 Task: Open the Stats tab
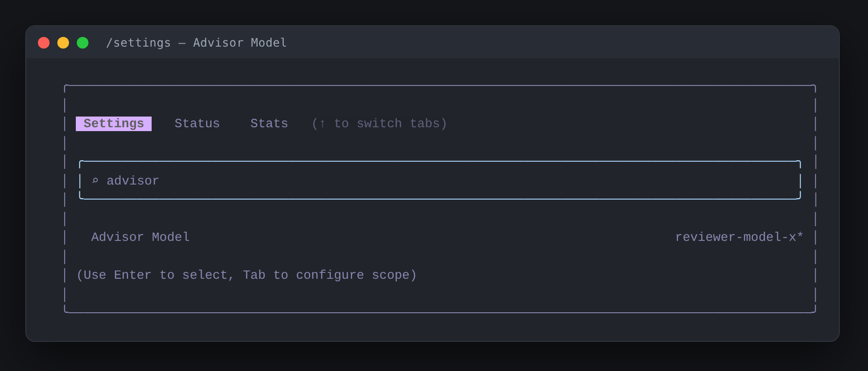[x=269, y=124]
